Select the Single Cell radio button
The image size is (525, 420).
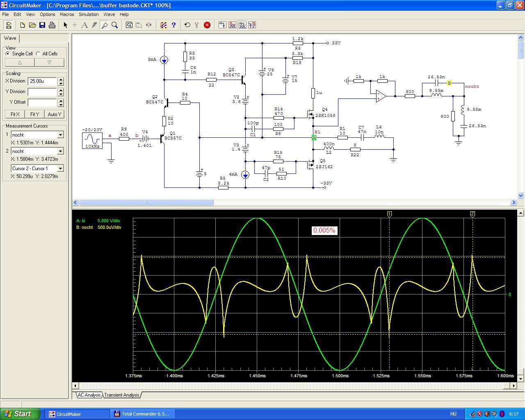[8, 54]
